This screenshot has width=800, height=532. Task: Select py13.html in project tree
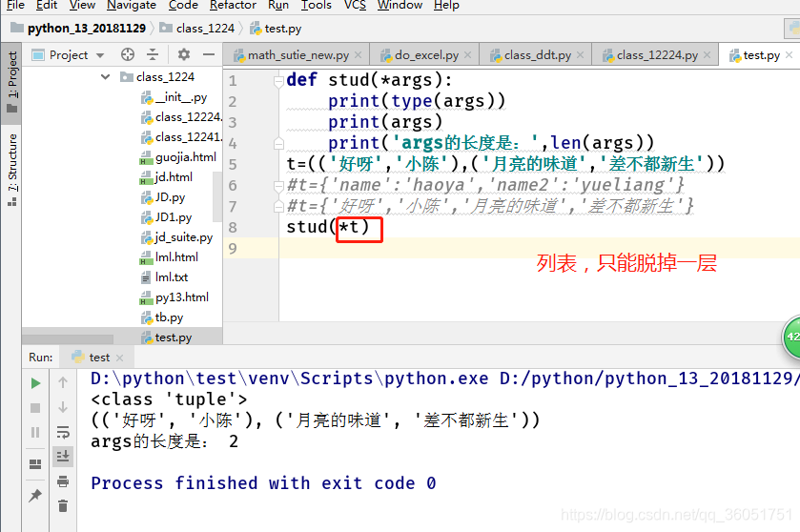[174, 297]
